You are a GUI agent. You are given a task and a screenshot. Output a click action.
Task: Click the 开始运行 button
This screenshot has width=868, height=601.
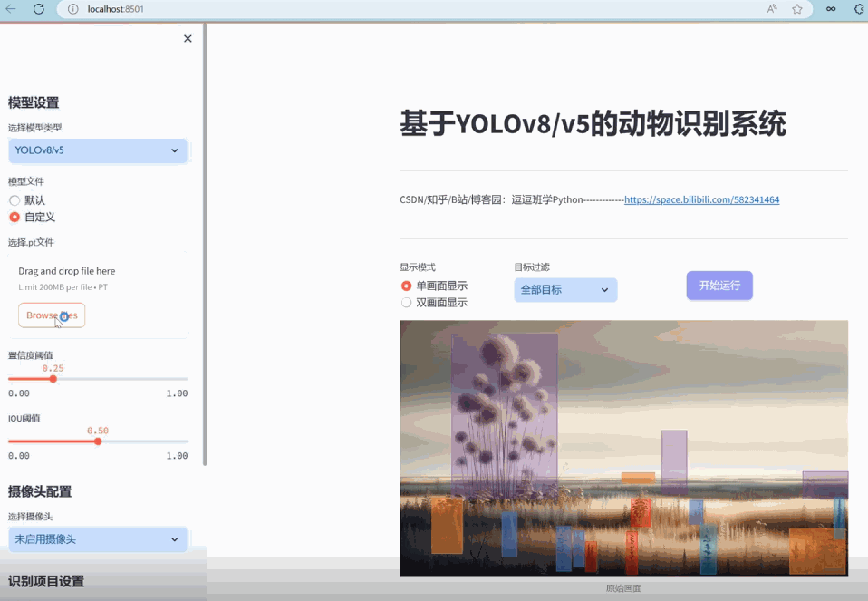719,285
